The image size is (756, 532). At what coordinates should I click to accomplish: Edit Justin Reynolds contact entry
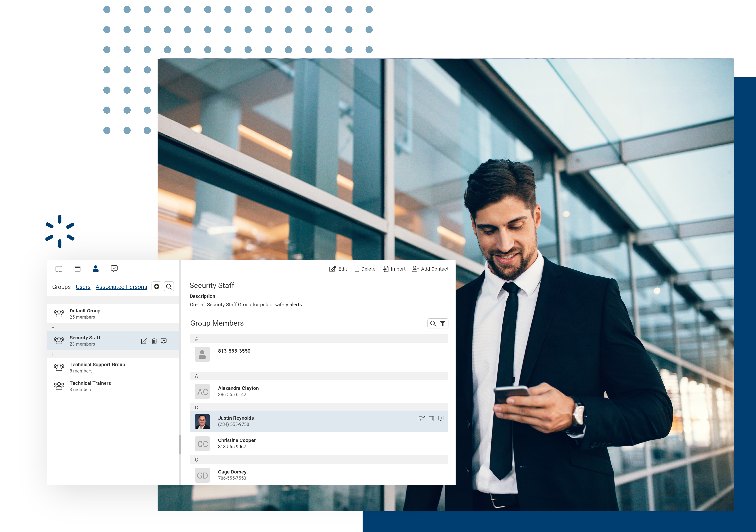421,418
